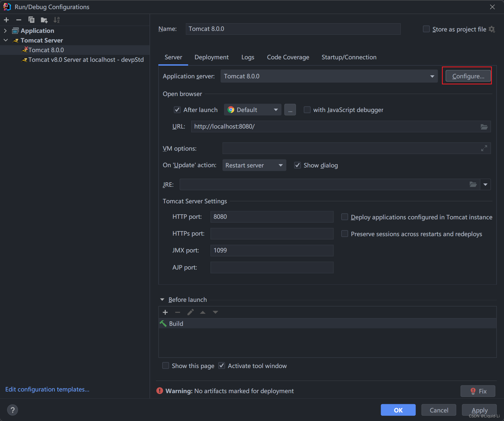Move Before launch task down

click(215, 312)
